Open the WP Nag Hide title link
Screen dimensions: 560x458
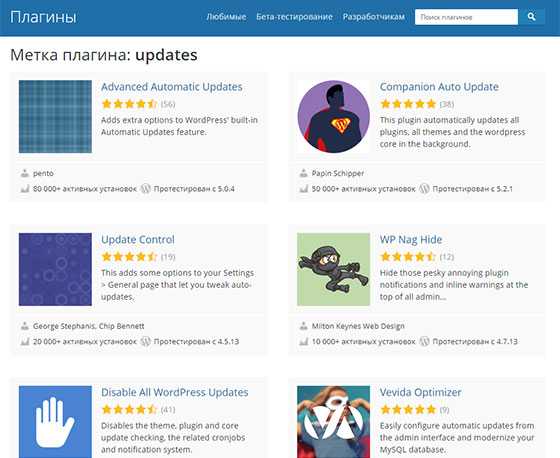point(411,239)
